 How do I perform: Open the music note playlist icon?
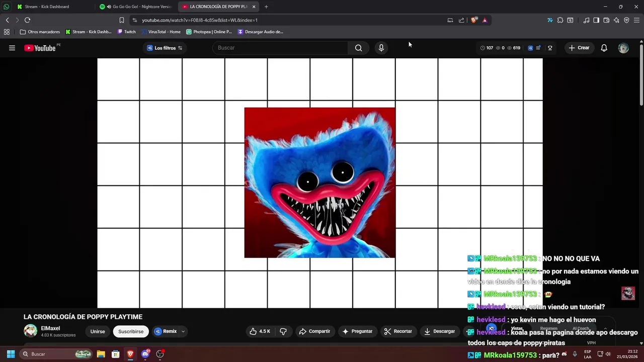[x=586, y=20]
